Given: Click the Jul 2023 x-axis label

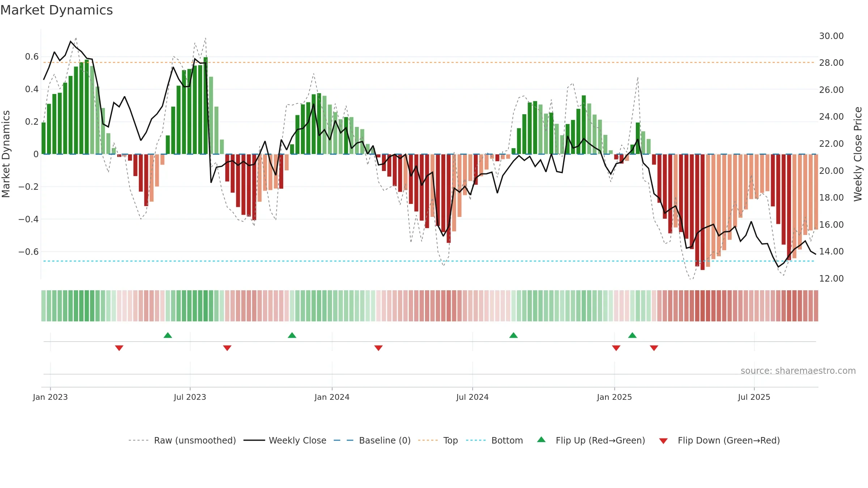Looking at the screenshot, I should (190, 397).
